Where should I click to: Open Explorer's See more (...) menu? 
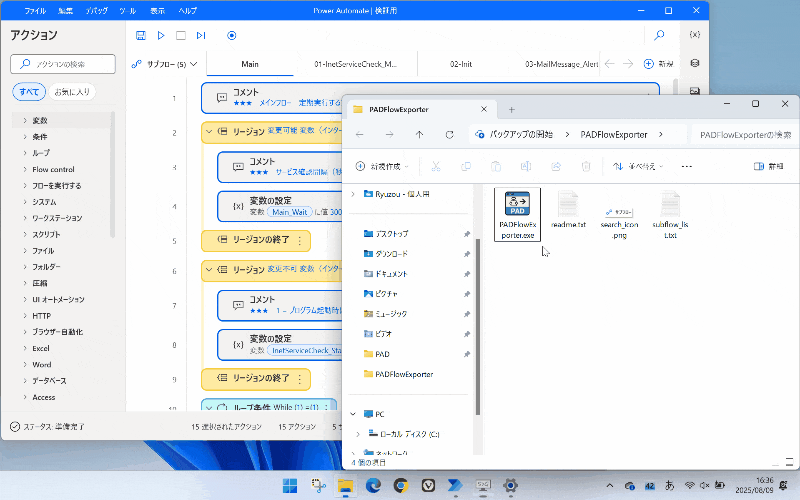(x=687, y=166)
